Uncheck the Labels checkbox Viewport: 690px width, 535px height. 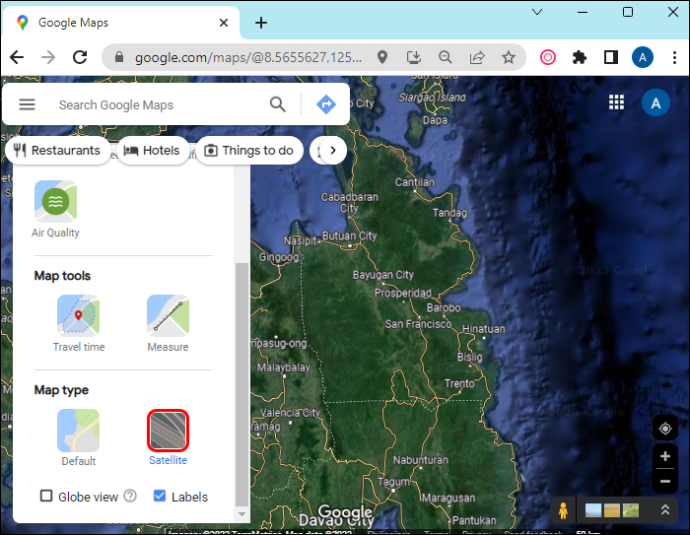click(x=160, y=496)
